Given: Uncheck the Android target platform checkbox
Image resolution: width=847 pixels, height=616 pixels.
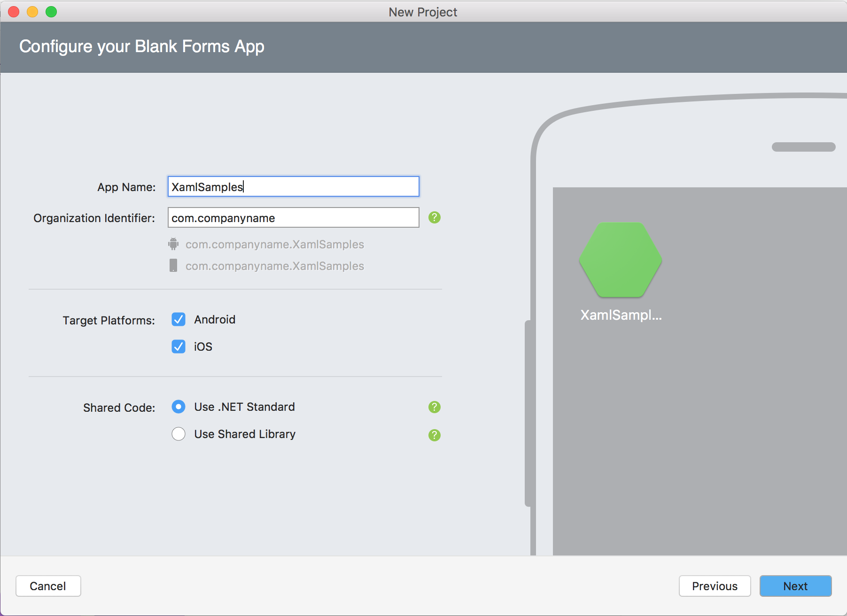Looking at the screenshot, I should click(x=179, y=320).
